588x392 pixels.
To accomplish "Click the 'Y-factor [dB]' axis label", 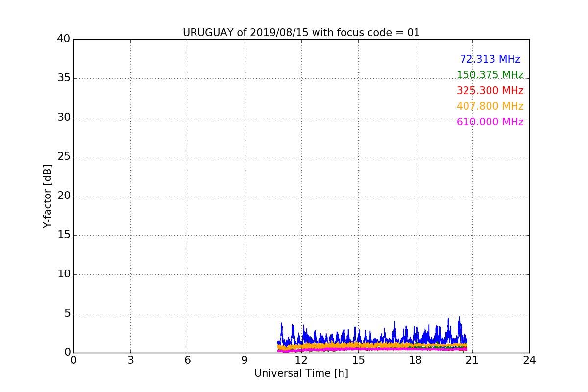I will click(48, 196).
